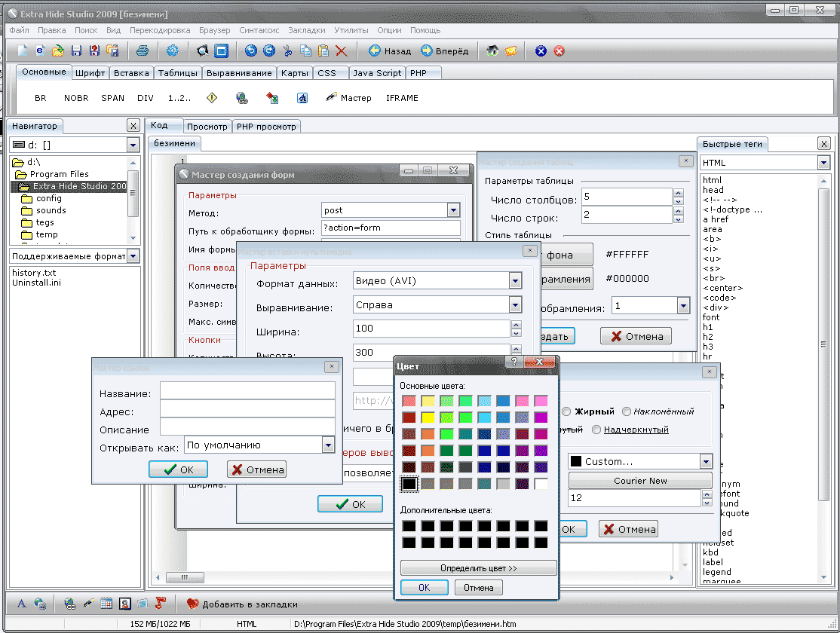Click the Определить цвет >> button

click(478, 568)
